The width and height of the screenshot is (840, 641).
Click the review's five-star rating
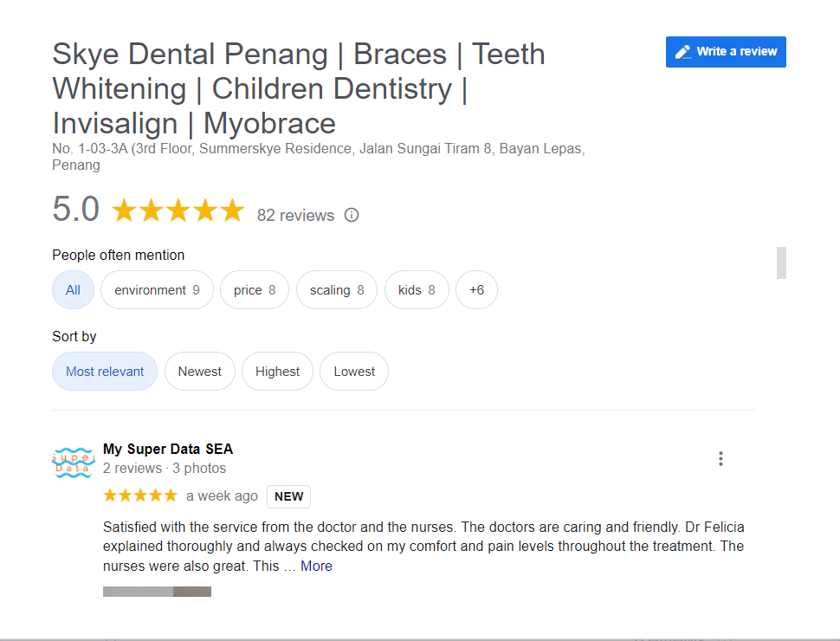click(x=139, y=495)
